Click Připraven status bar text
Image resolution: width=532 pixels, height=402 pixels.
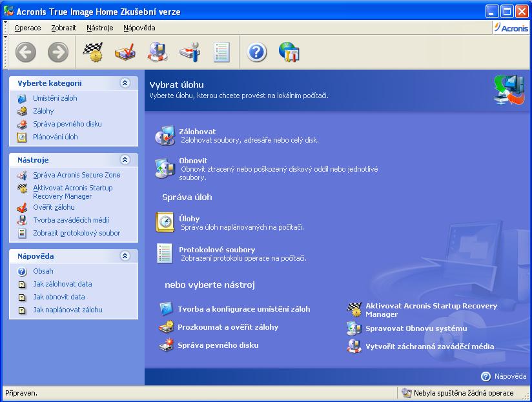(x=21, y=393)
